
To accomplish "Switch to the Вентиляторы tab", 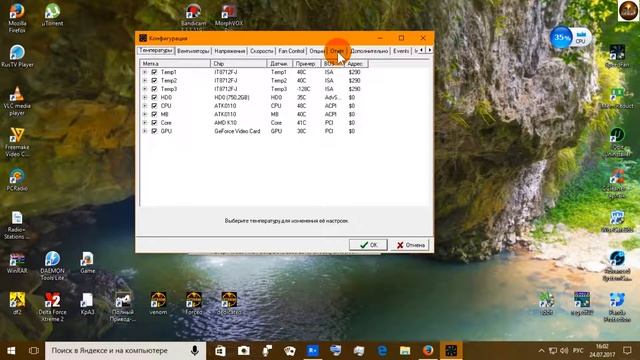I will 193,51.
